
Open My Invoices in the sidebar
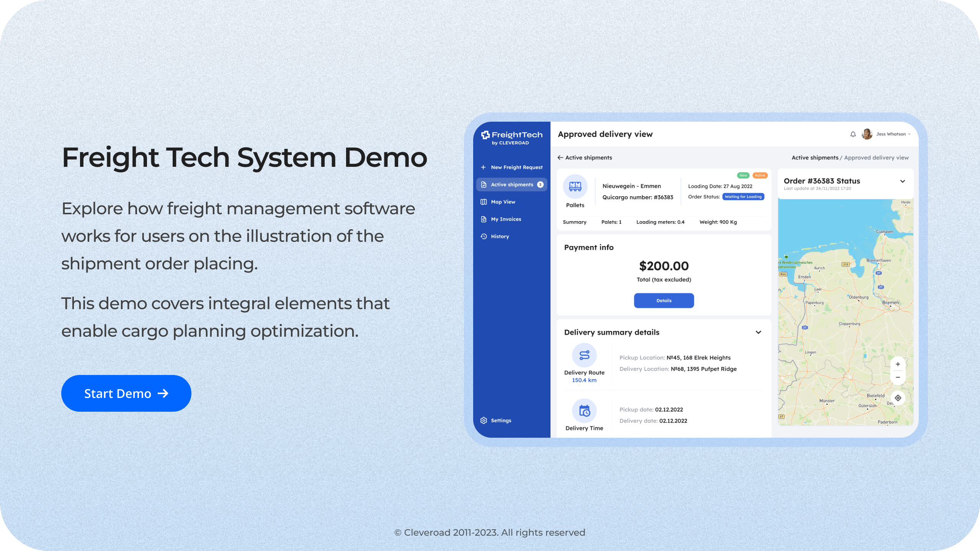(505, 219)
